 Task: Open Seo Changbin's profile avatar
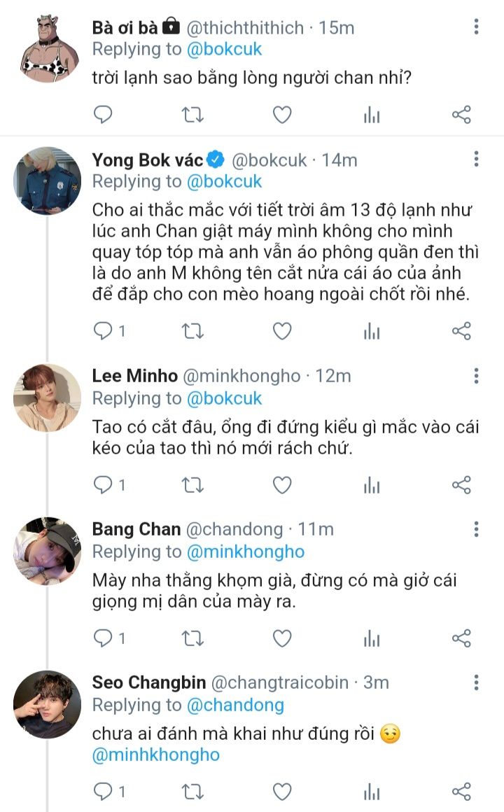click(47, 703)
